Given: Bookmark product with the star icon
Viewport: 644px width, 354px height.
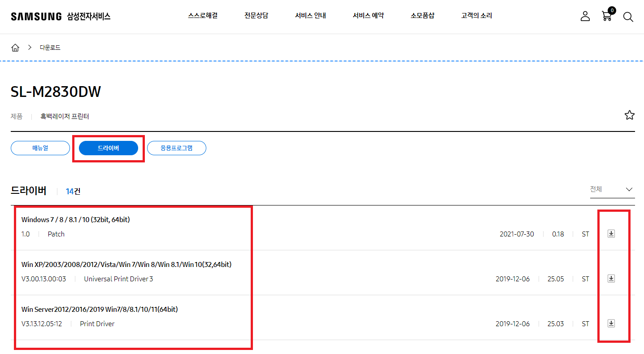Looking at the screenshot, I should point(629,115).
